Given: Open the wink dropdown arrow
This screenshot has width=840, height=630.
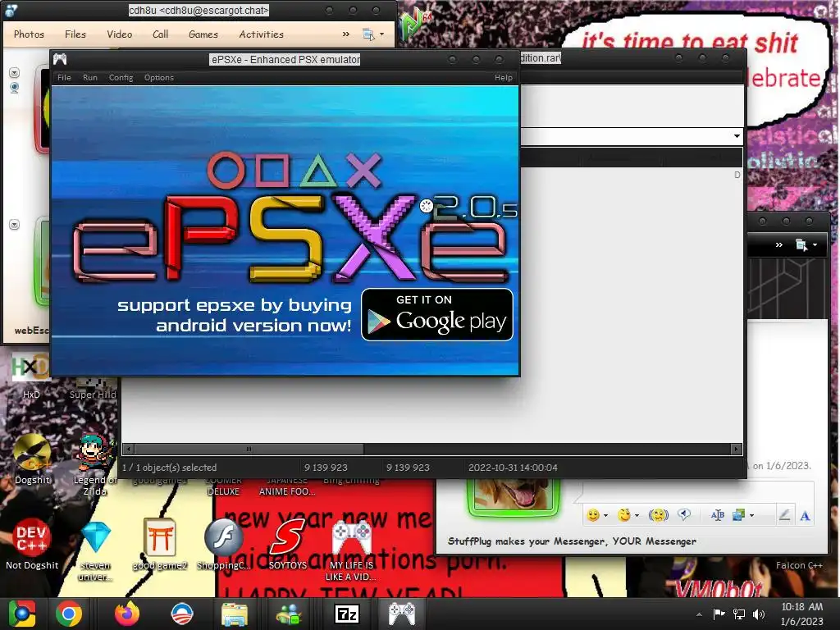Looking at the screenshot, I should coord(637,516).
